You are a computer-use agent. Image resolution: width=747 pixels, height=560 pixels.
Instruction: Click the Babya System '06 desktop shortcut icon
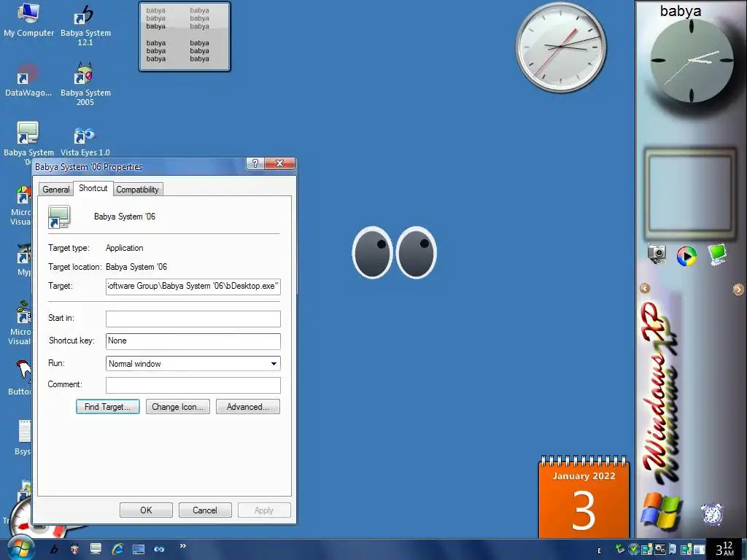[28, 133]
